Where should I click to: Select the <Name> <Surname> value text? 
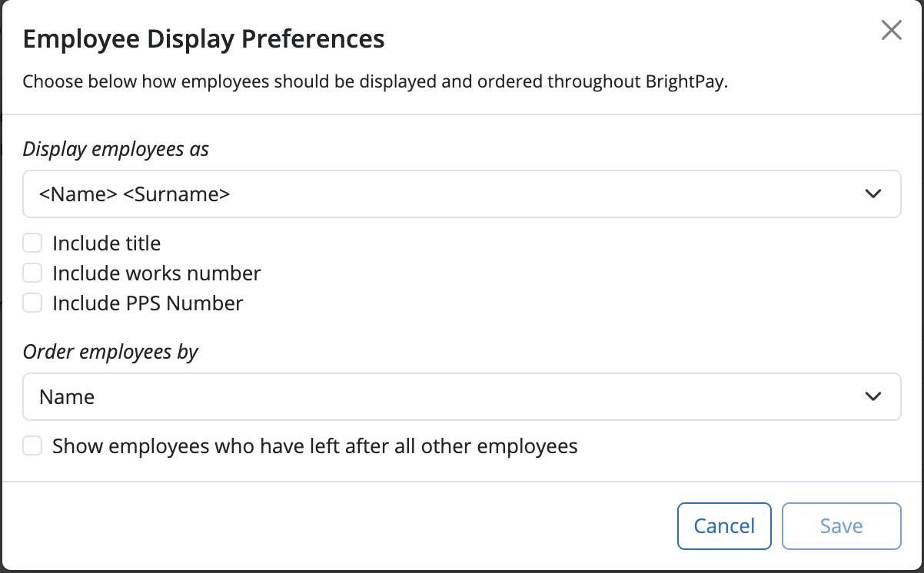[x=135, y=194]
